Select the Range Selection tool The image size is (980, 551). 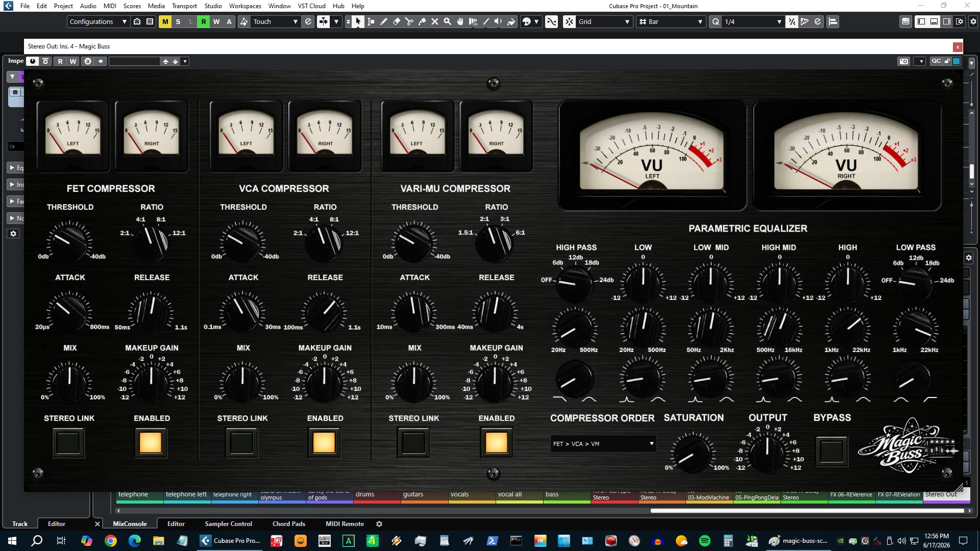[371, 21]
